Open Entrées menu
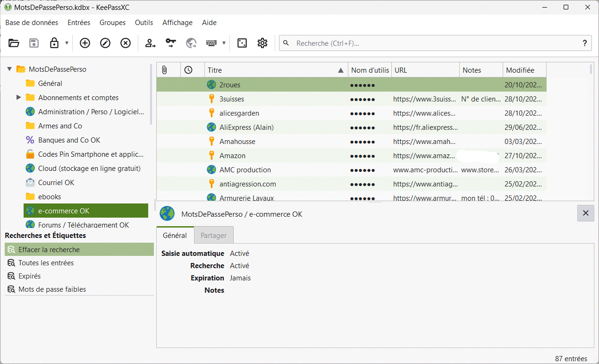 (79, 23)
